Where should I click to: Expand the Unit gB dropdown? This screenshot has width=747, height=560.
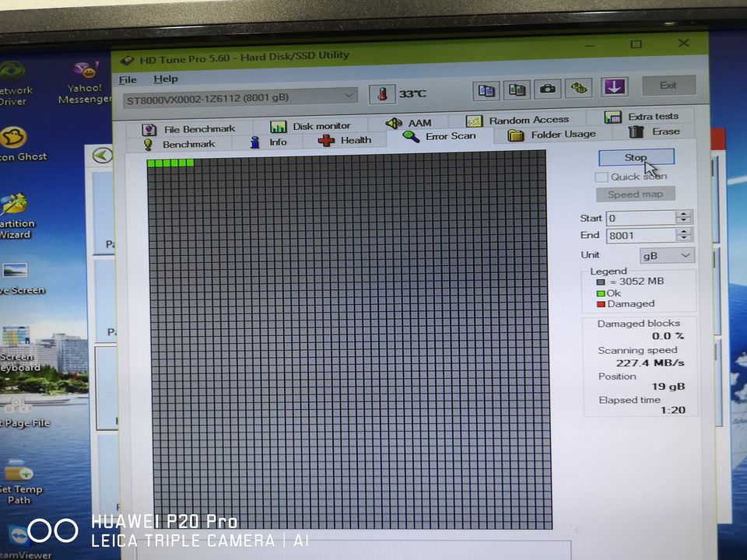(x=666, y=255)
